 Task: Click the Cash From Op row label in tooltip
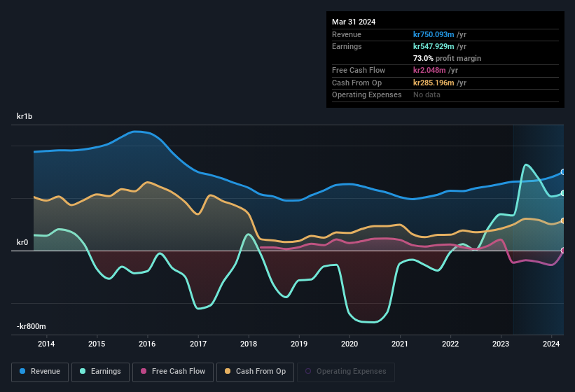356,83
